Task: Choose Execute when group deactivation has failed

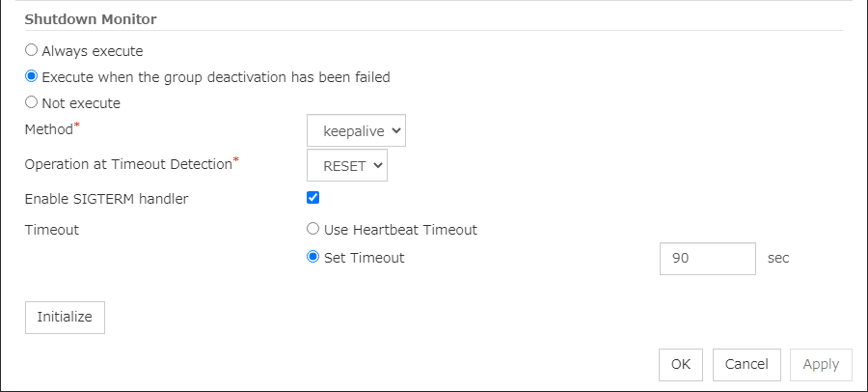Action: coord(32,76)
